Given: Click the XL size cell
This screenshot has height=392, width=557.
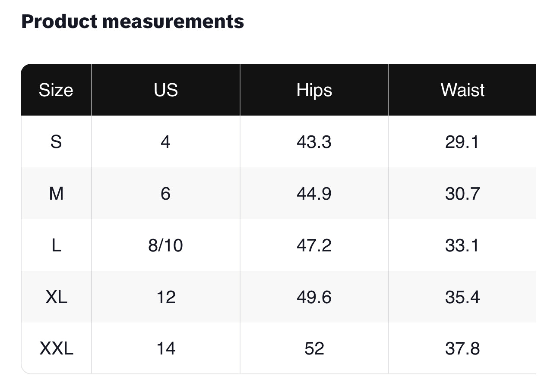Looking at the screenshot, I should click(x=56, y=297).
